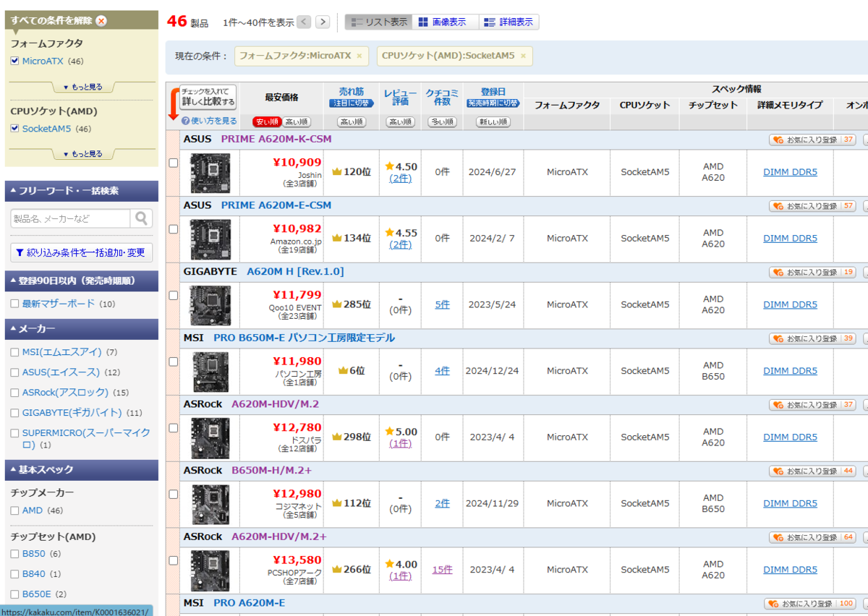Viewport: 868px width, 616px height.
Task: Open B650M-H/M.2+ product link
Action: [271, 471]
